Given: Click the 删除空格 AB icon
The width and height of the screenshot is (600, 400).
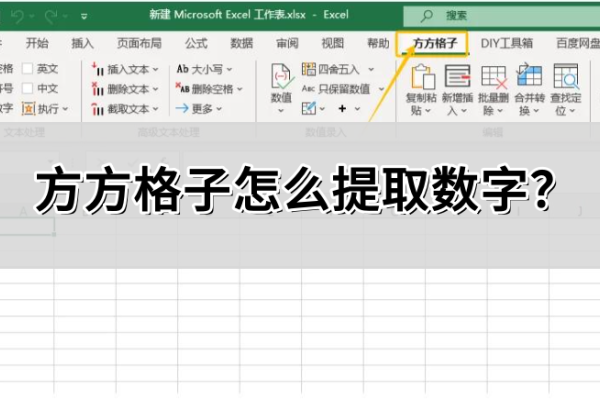Looking at the screenshot, I should click(x=182, y=88).
